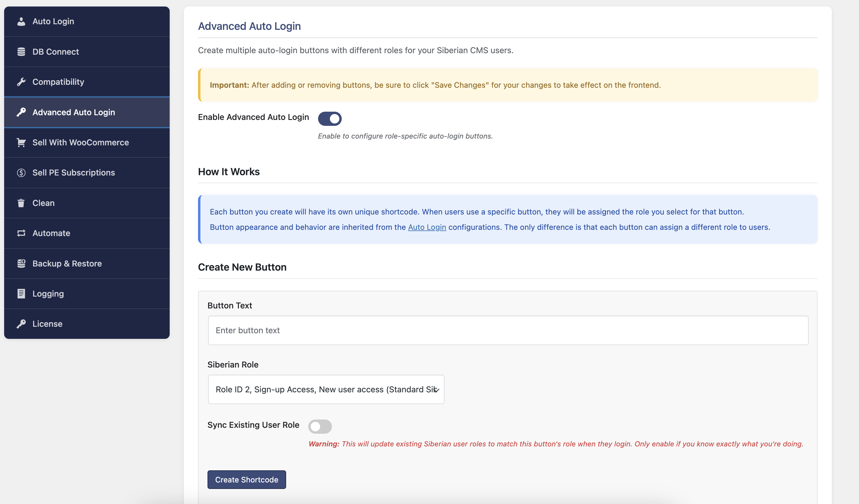This screenshot has width=859, height=504.
Task: Select a different Siberian role option
Action: tap(326, 389)
